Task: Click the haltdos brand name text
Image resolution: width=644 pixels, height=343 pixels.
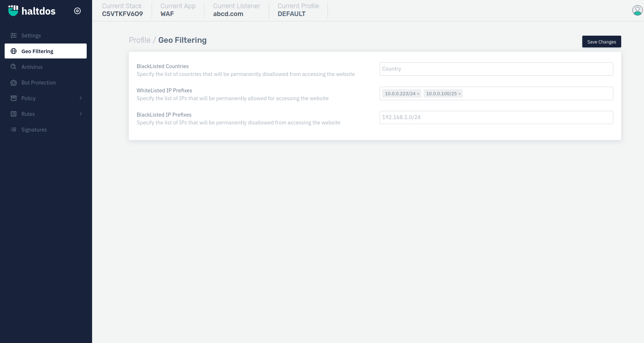Action: pyautogui.click(x=39, y=11)
